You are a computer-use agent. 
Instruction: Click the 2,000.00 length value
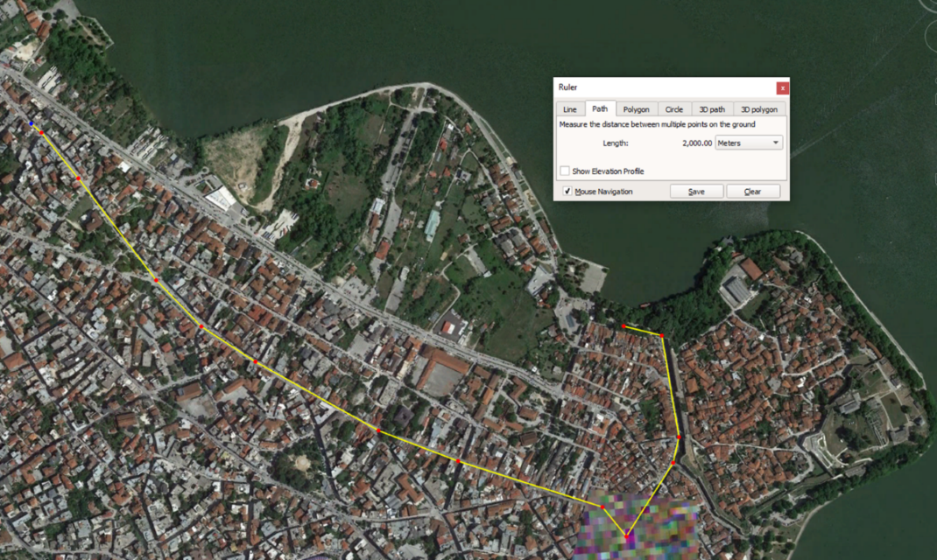(696, 143)
